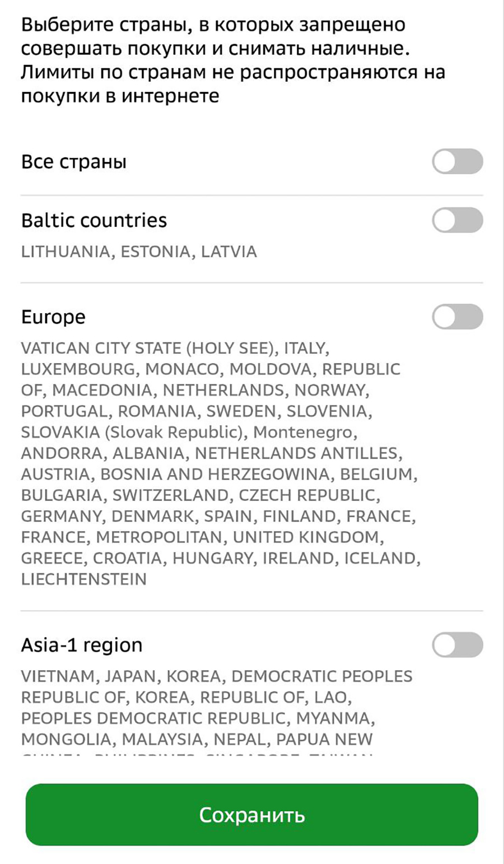Toggle the Все страны switch
Screen dimensions: 504x864
pyautogui.click(x=457, y=161)
